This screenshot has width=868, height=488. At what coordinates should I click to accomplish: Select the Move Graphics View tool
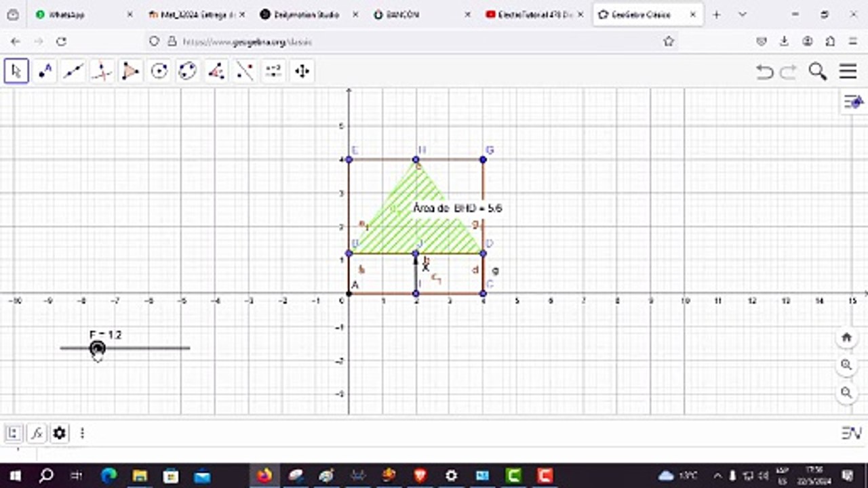click(x=302, y=71)
